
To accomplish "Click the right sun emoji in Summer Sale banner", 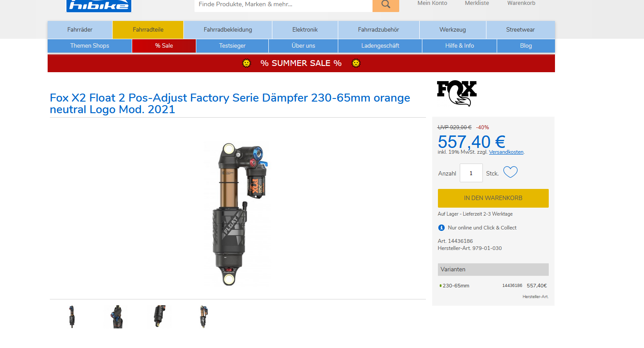I will coord(356,63).
